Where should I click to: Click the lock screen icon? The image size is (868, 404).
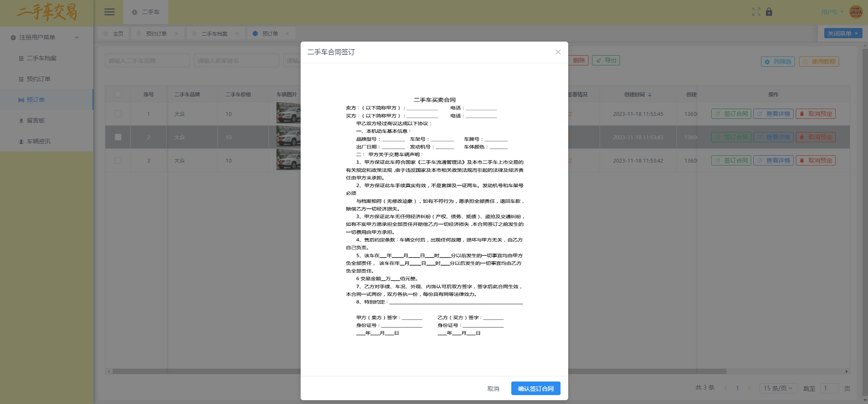pos(769,12)
